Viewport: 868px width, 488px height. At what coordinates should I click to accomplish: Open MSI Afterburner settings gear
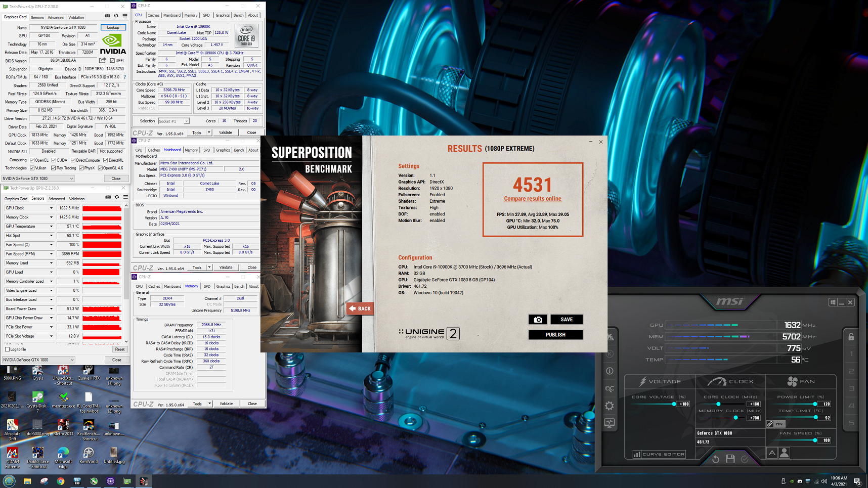[x=610, y=406]
